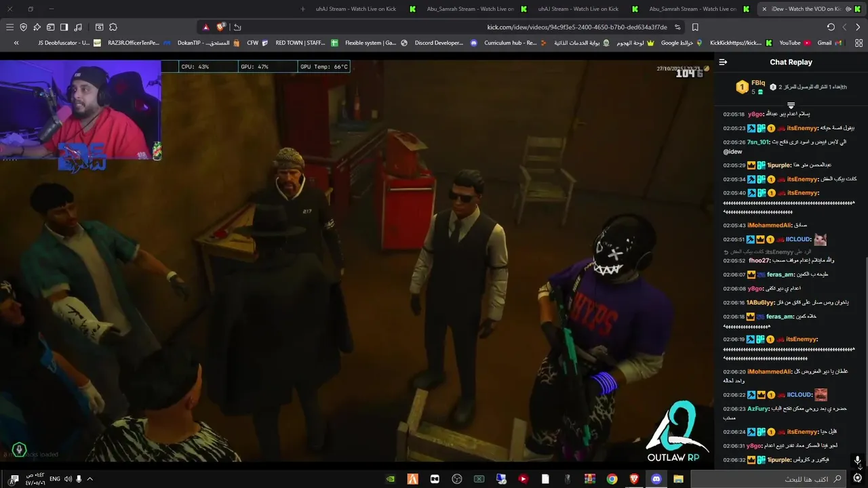868x488 pixels.
Task: Expand the pinned leaderboard banner chevron
Action: click(791, 106)
